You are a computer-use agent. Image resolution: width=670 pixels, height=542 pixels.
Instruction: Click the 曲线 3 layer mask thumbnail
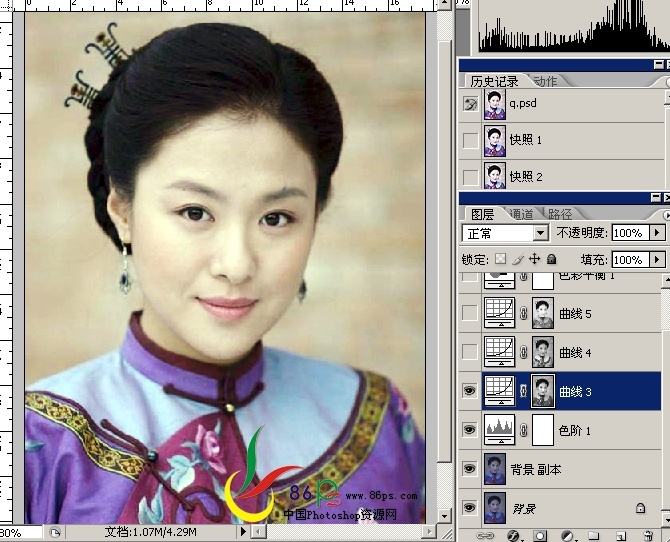(x=543, y=391)
